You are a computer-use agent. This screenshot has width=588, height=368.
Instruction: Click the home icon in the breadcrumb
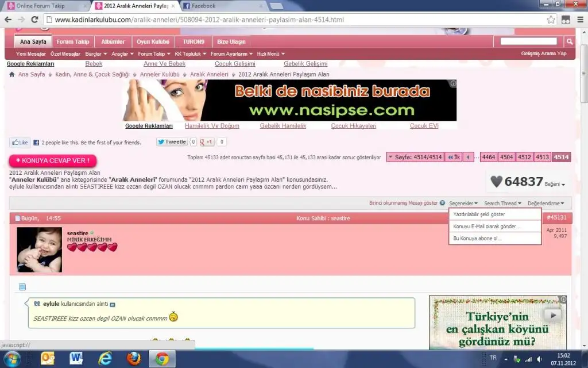12,75
